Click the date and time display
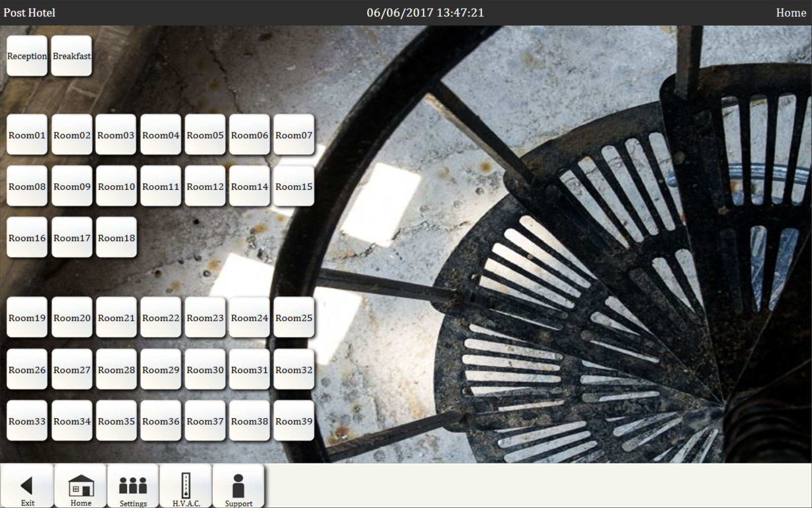 (425, 13)
